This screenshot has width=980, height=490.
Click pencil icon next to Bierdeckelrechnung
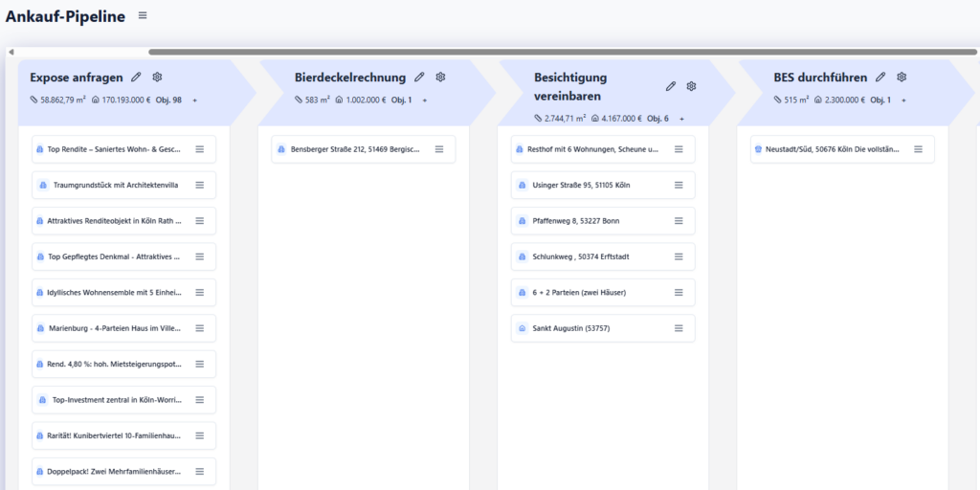419,78
